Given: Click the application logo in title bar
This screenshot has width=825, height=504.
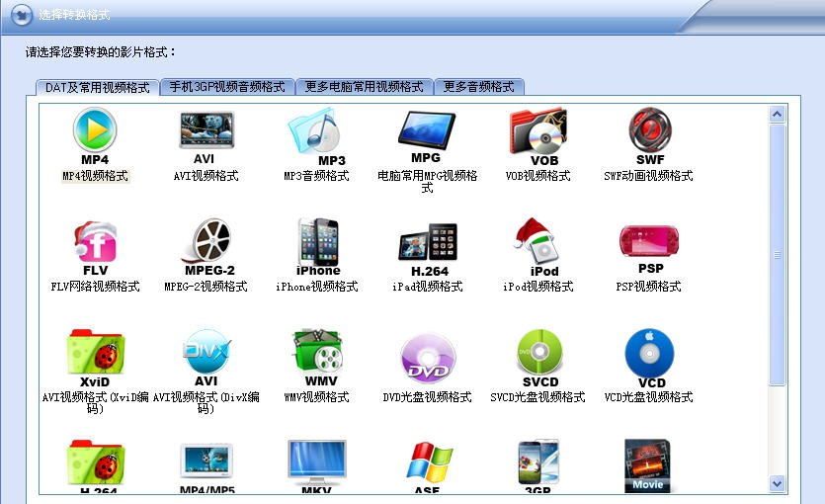Looking at the screenshot, I should click(22, 15).
